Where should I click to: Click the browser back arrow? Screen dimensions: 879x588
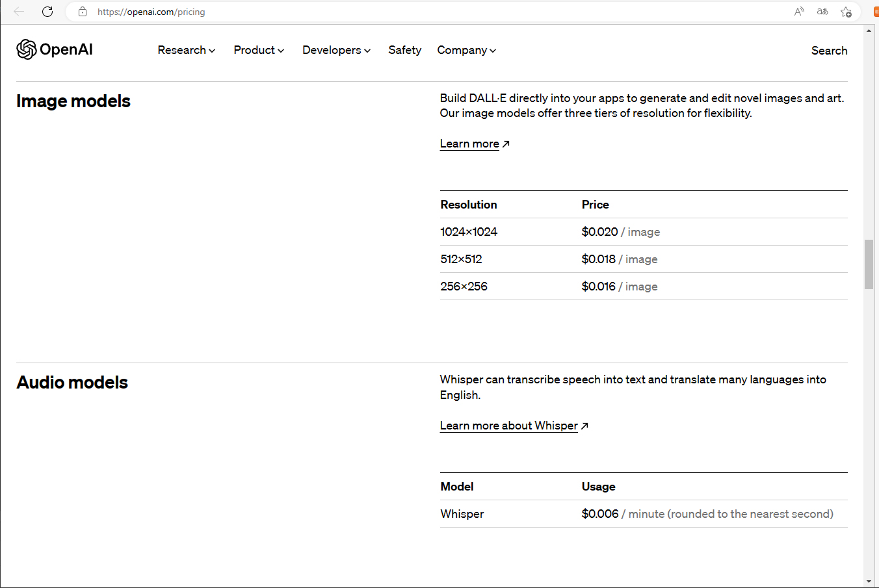[x=19, y=12]
